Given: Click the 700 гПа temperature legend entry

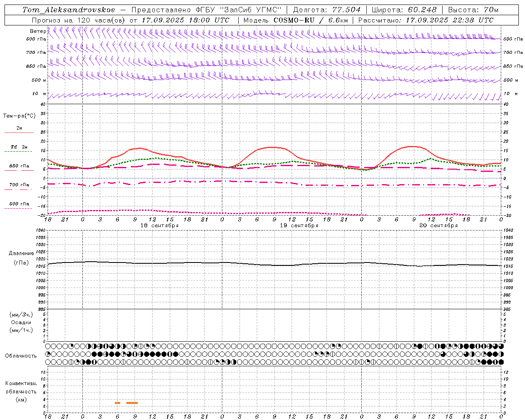Looking at the screenshot, I should coord(19,185).
